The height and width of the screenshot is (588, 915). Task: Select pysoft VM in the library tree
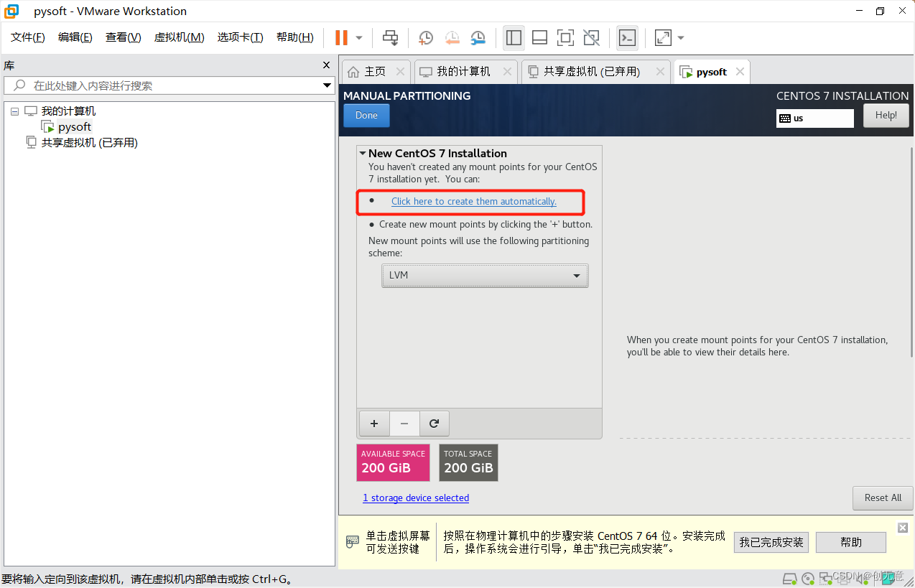[x=75, y=127]
